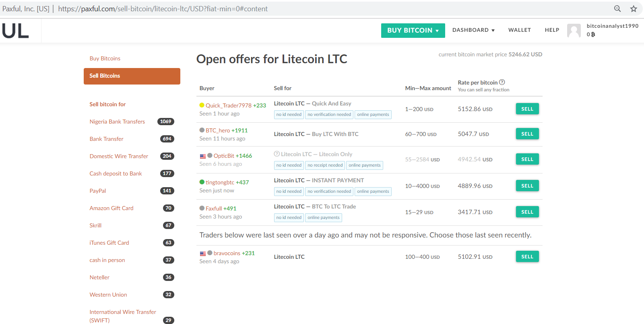The image size is (644, 324).
Task: Select Skrill payment method
Action: pos(95,225)
